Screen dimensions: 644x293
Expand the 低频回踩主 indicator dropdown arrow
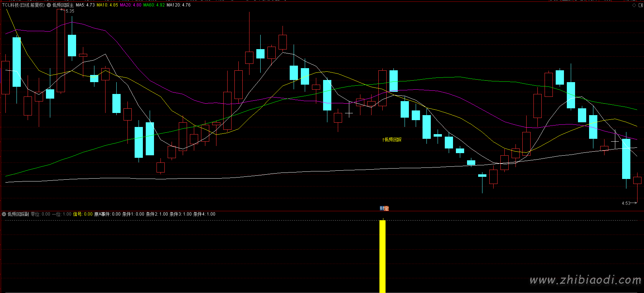pos(49,5)
